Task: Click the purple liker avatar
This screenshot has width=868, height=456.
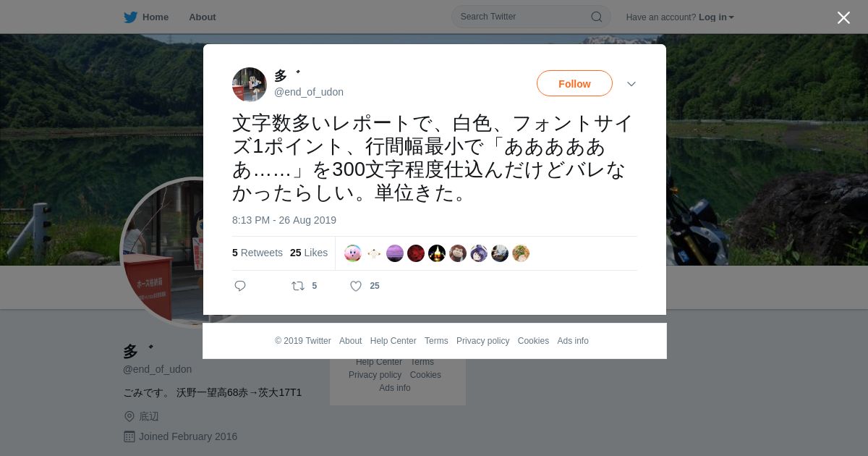Action: pyautogui.click(x=395, y=253)
